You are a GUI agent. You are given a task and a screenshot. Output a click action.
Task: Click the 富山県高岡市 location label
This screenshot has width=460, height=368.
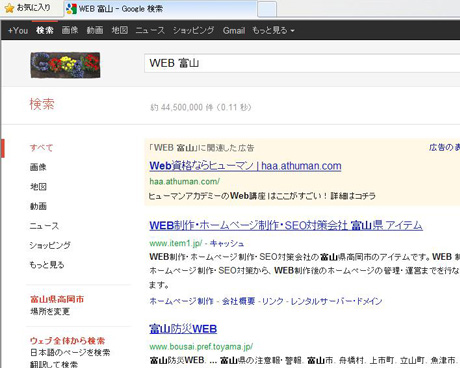[x=57, y=299]
